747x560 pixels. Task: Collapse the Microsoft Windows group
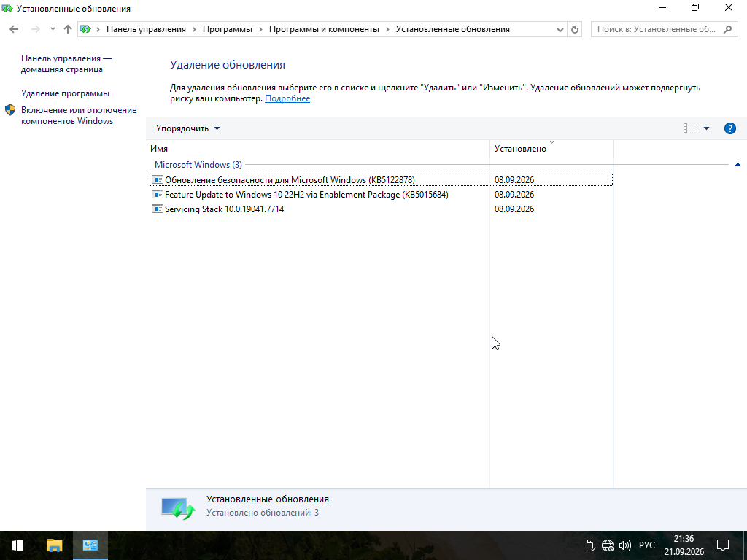738,165
